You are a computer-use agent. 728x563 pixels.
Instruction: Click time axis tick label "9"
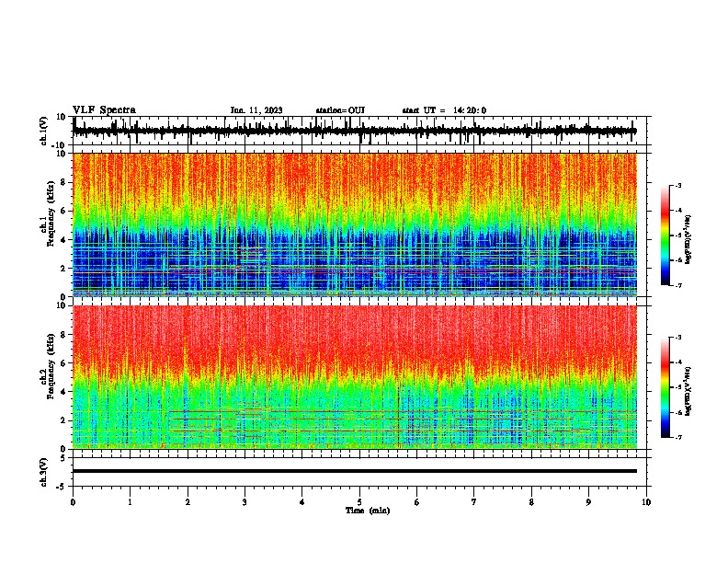[x=588, y=502]
